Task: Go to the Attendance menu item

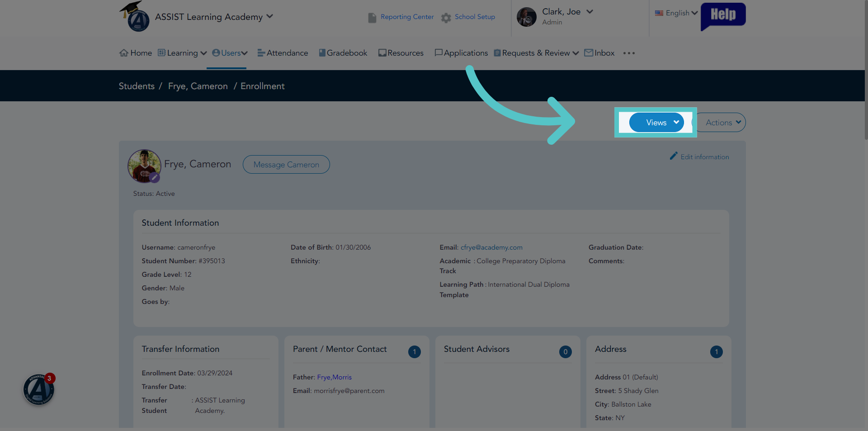Action: click(283, 53)
